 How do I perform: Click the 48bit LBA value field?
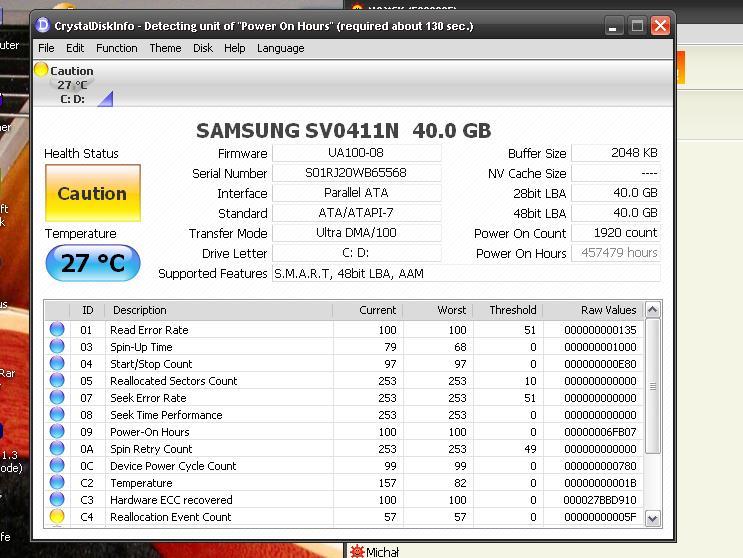[616, 213]
